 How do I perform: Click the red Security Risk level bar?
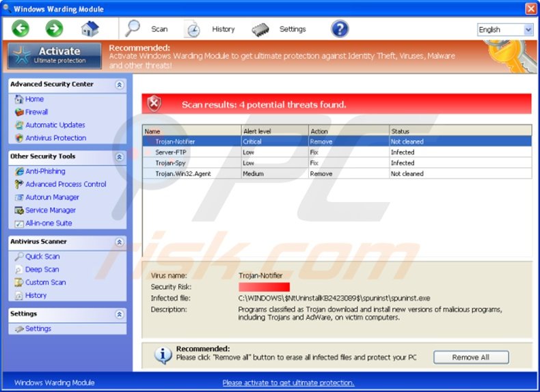click(264, 287)
